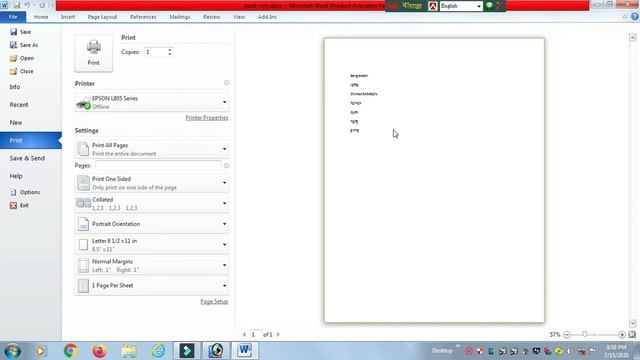Open the Info section

(x=15, y=87)
